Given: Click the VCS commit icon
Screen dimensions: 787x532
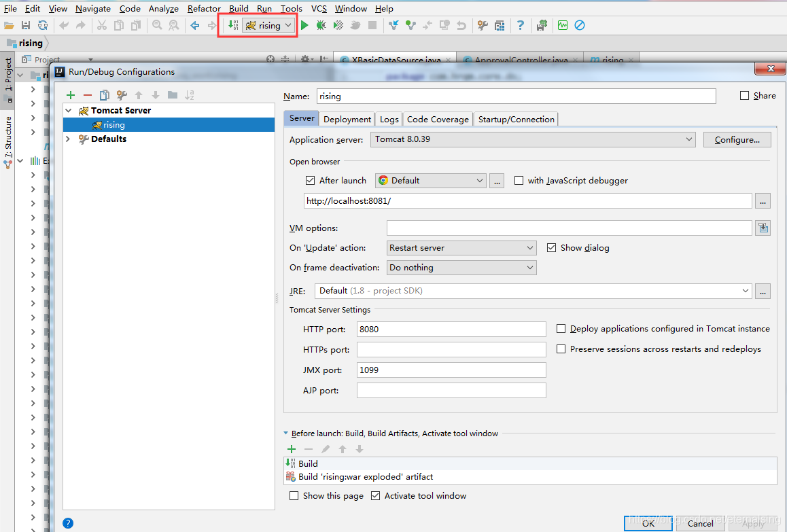Looking at the screenshot, I should (x=410, y=25).
